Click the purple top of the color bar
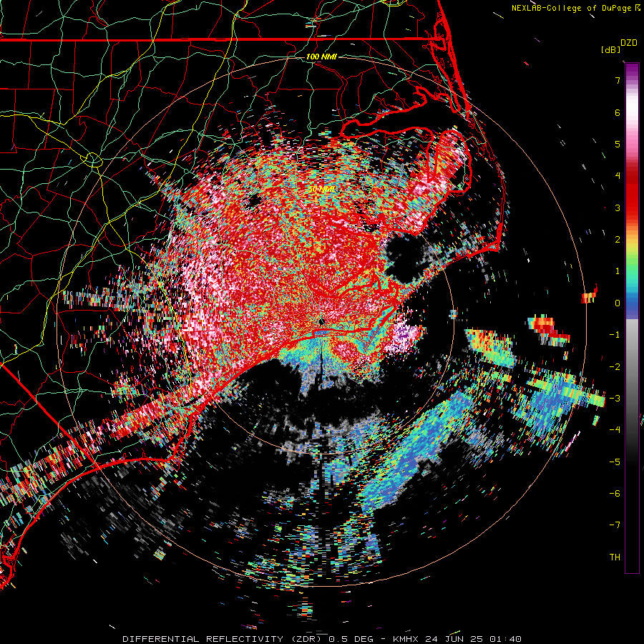 [632, 70]
